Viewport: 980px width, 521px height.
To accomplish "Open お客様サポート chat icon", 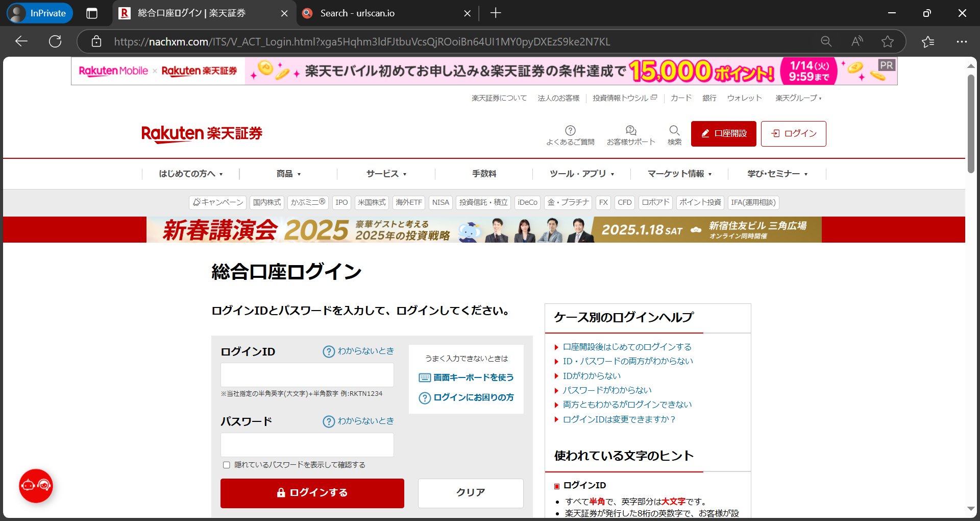I will pyautogui.click(x=631, y=135).
